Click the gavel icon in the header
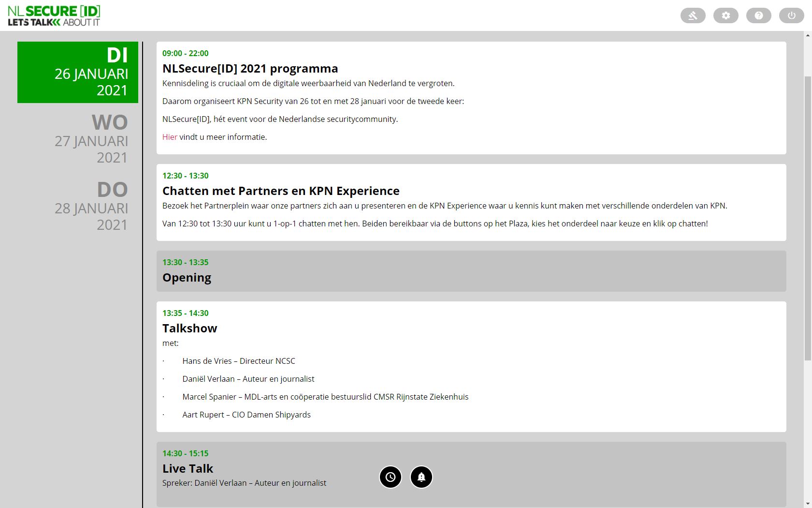 pyautogui.click(x=693, y=15)
